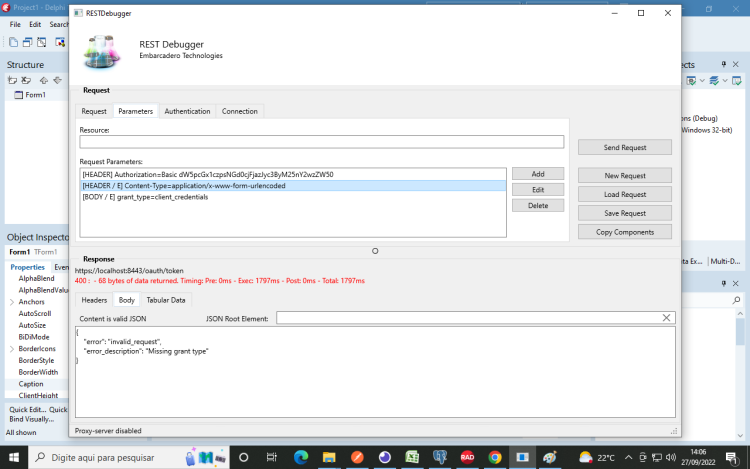Open RAD Studio icon in taskbar

[x=467, y=458]
